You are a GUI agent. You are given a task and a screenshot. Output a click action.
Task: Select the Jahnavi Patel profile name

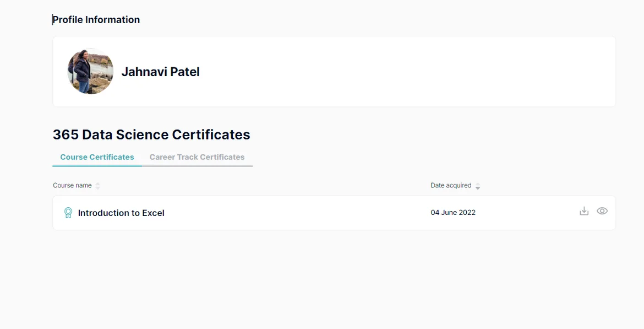tap(160, 72)
